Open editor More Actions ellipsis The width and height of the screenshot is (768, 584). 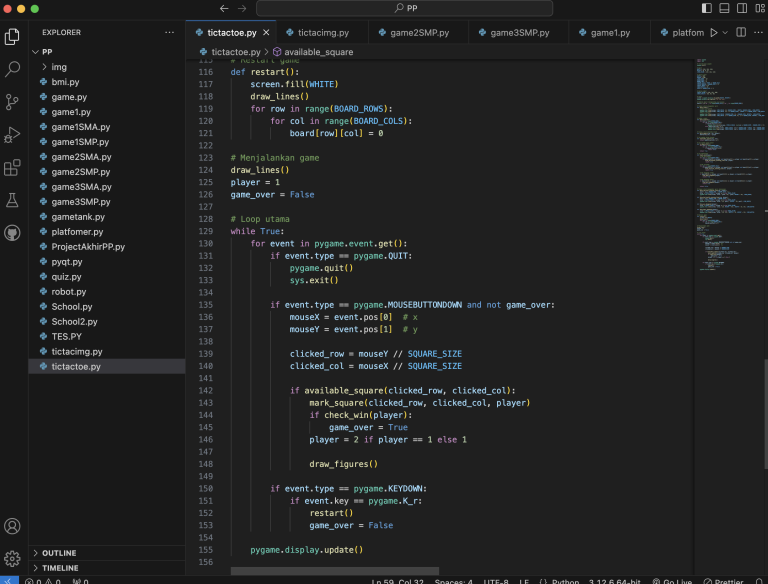[758, 32]
